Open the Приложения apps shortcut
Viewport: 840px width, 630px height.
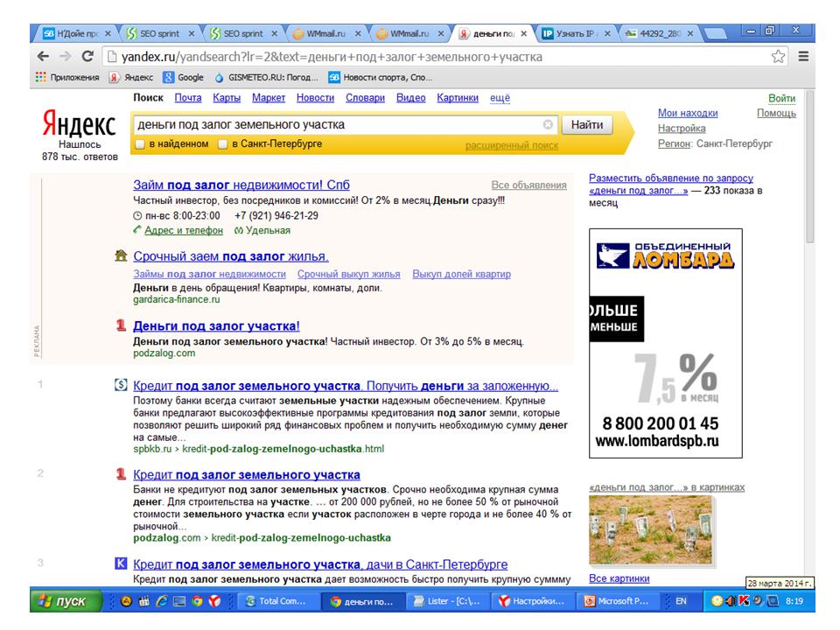tap(67, 78)
